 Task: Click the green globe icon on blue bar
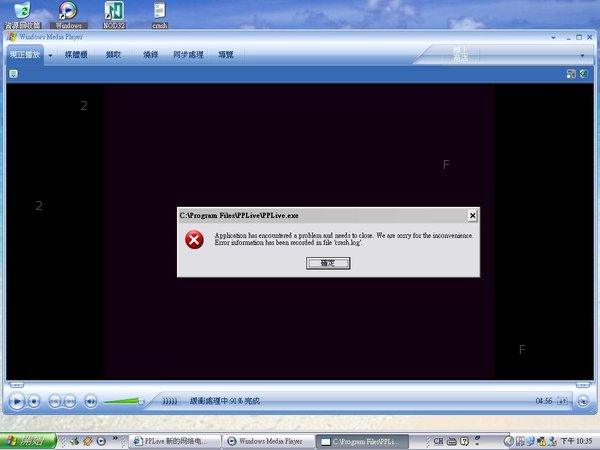point(584,73)
